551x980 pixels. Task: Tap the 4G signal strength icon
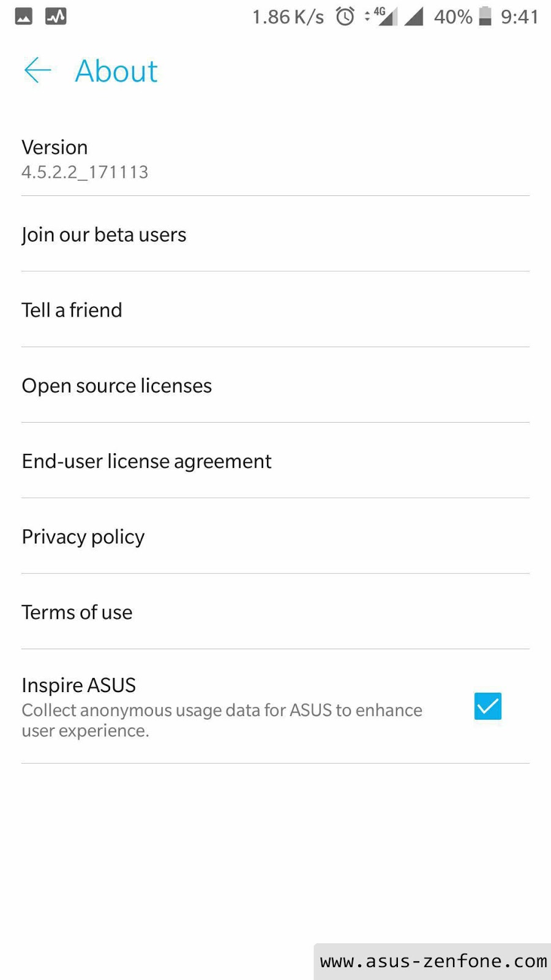[385, 17]
